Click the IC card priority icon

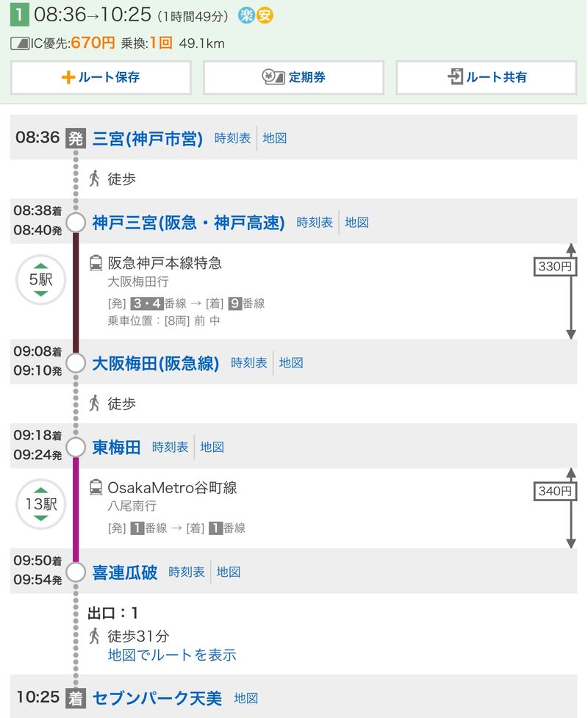(x=20, y=43)
